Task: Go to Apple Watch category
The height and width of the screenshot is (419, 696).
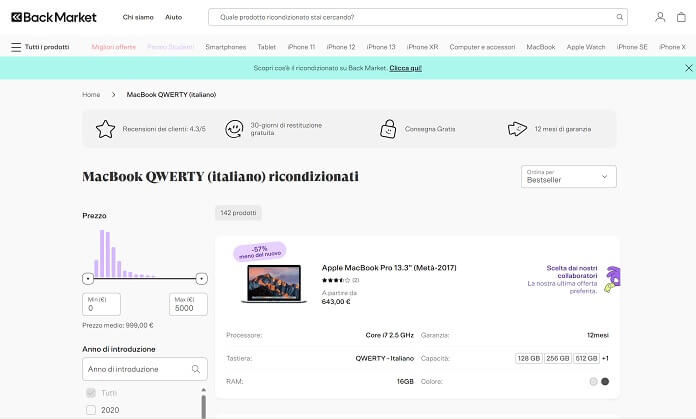Action: (586, 47)
